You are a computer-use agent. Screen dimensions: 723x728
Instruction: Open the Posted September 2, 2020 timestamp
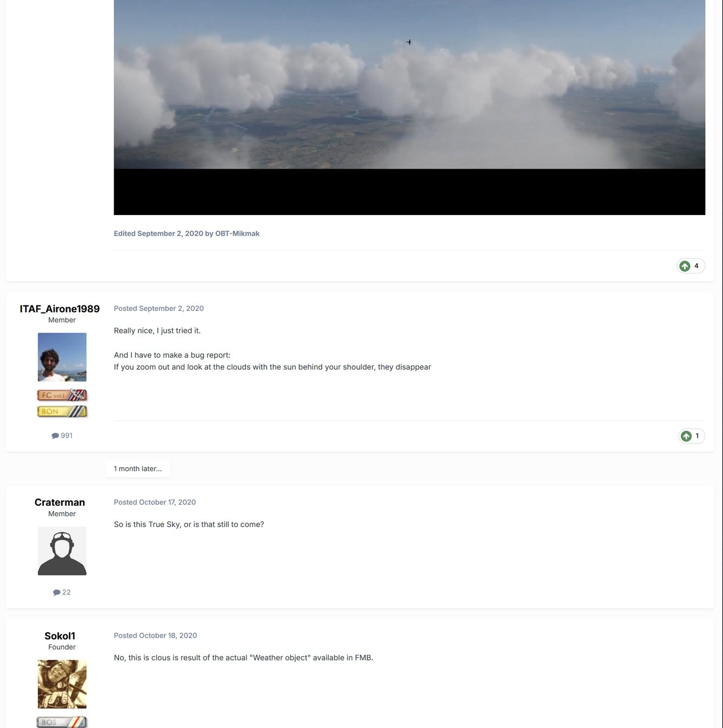tap(159, 309)
